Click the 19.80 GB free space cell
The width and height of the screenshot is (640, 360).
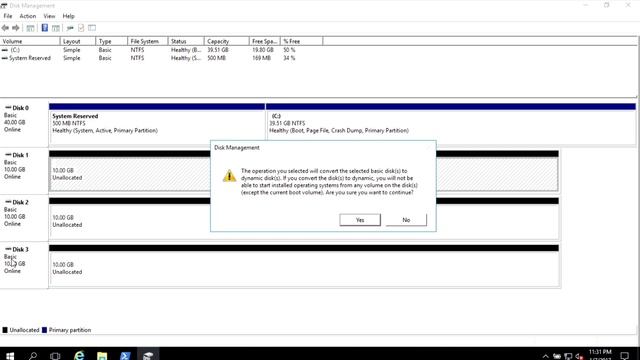click(262, 50)
